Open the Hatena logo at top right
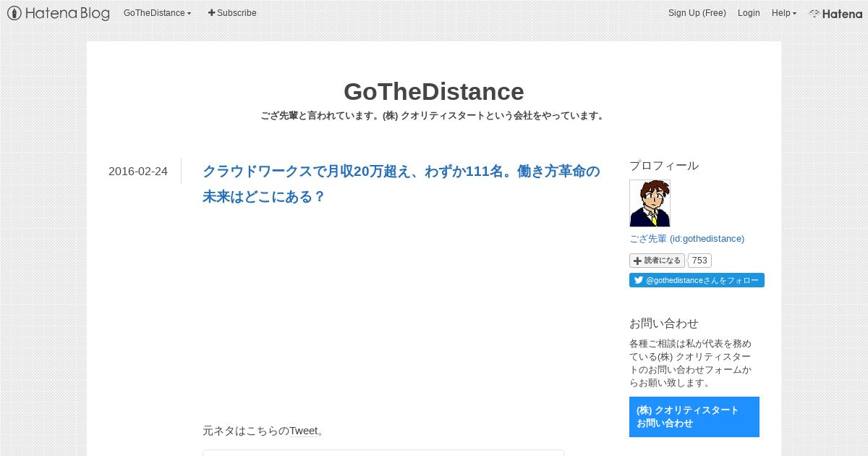 click(835, 13)
